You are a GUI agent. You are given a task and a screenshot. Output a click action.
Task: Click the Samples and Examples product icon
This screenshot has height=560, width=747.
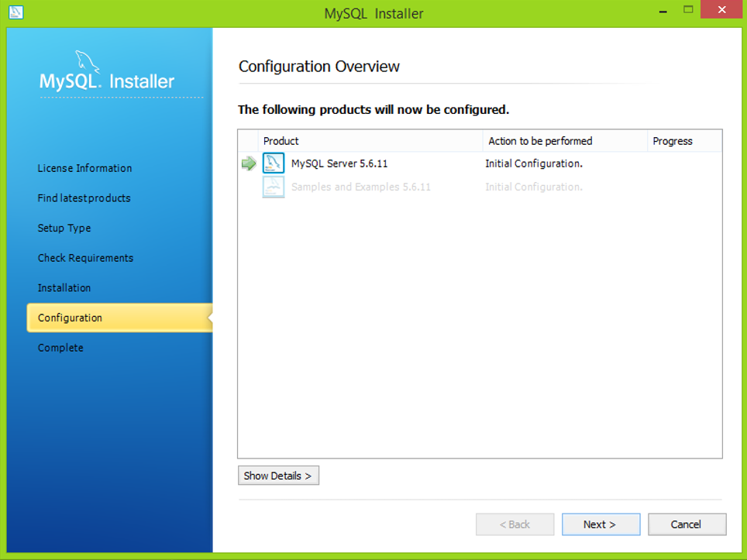pyautogui.click(x=274, y=187)
